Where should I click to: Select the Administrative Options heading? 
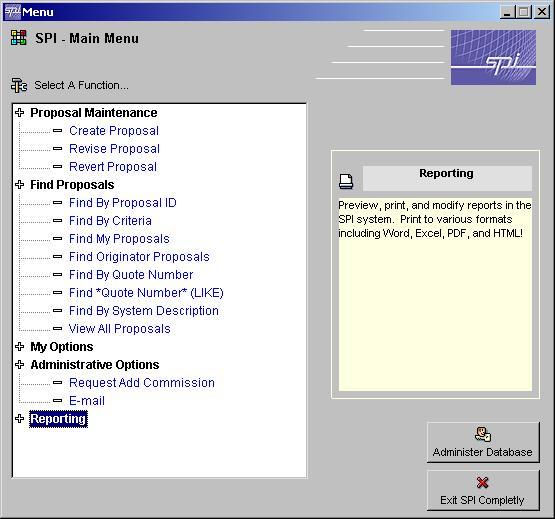coord(95,365)
